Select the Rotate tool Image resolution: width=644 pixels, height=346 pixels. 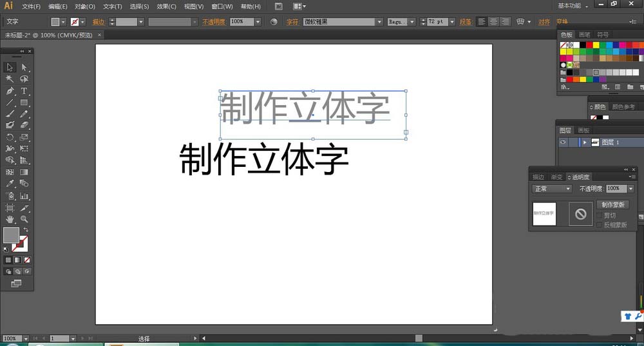10,137
